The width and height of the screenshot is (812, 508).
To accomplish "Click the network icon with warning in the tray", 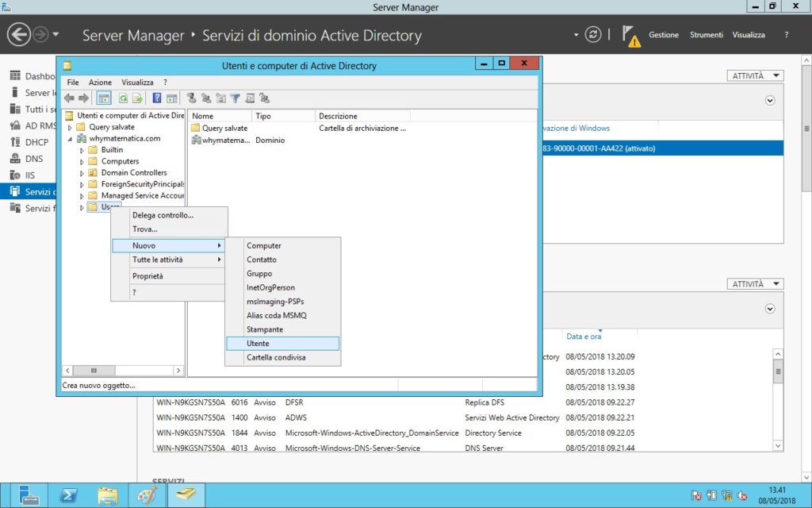I will click(726, 496).
